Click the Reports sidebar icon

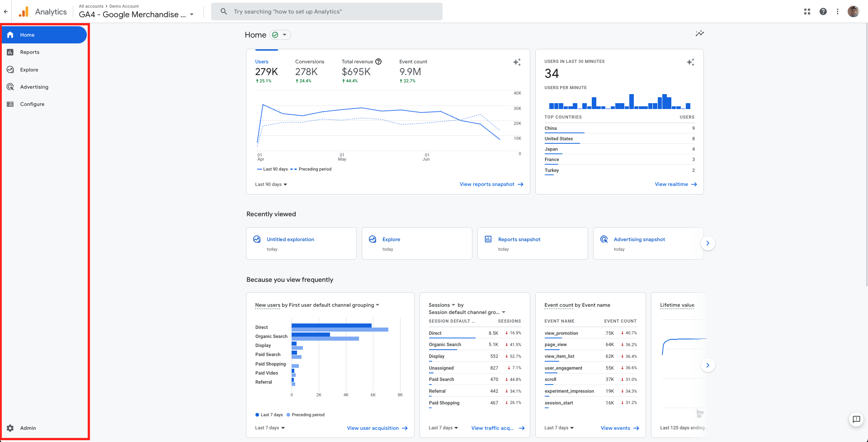[10, 52]
